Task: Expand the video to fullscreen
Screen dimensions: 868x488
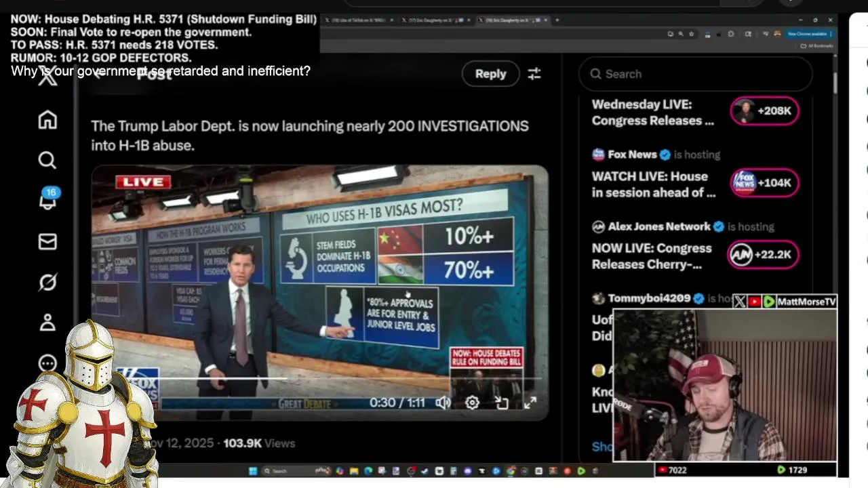Action: tap(530, 403)
